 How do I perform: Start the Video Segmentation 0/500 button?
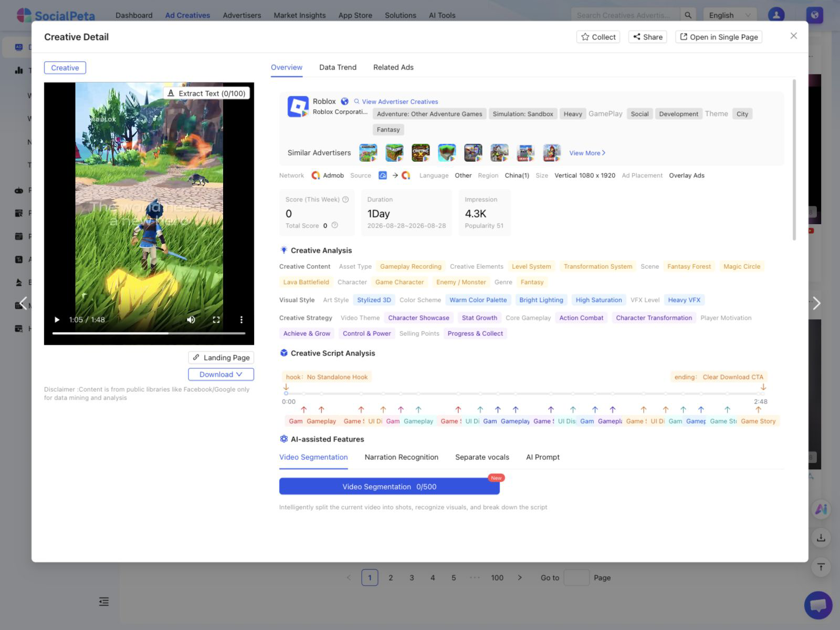pos(390,487)
